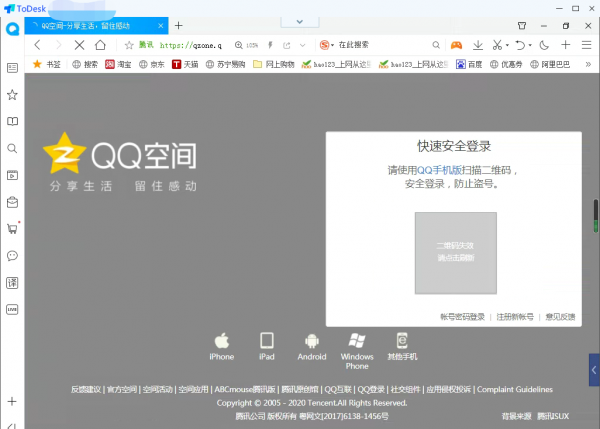The width and height of the screenshot is (600, 429).
Task: Stop loading with the X button
Action: click(x=79, y=45)
